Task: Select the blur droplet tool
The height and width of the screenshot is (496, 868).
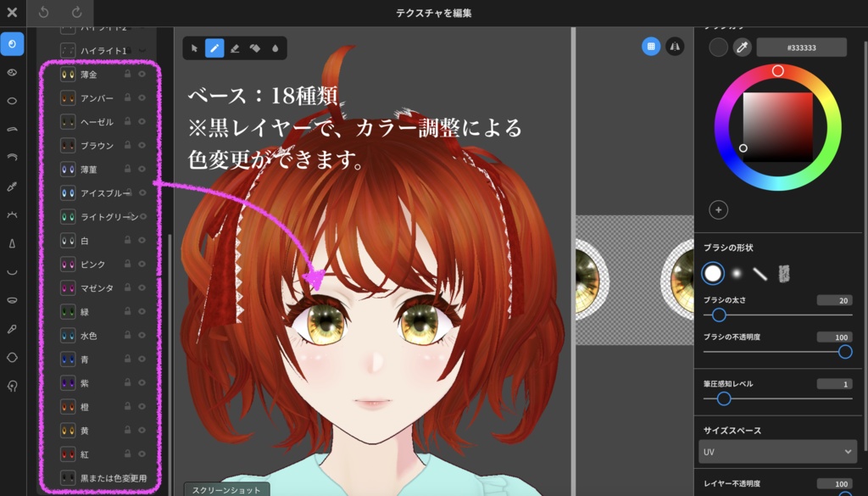Action: (x=275, y=47)
